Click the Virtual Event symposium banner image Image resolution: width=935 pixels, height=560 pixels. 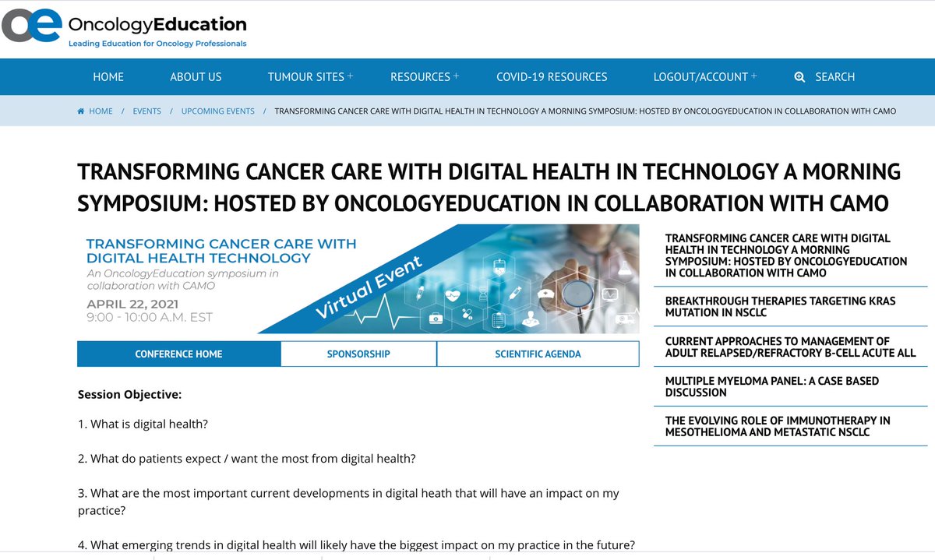click(358, 279)
